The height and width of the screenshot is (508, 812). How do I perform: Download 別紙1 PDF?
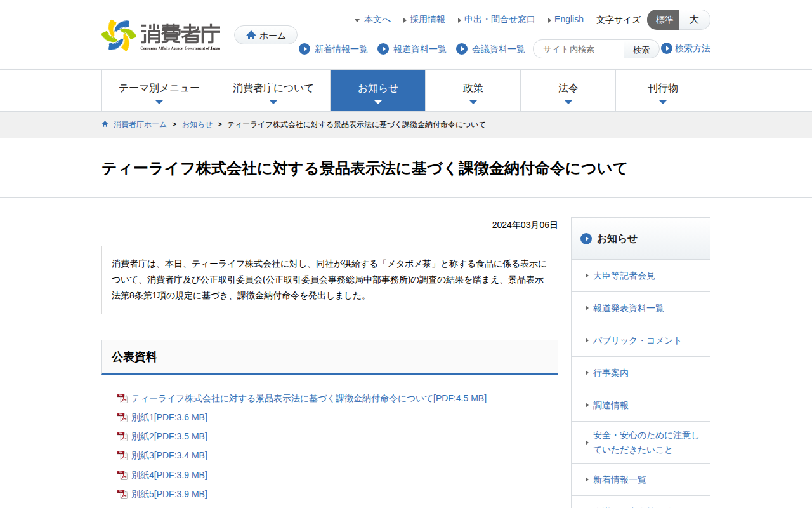click(x=169, y=418)
